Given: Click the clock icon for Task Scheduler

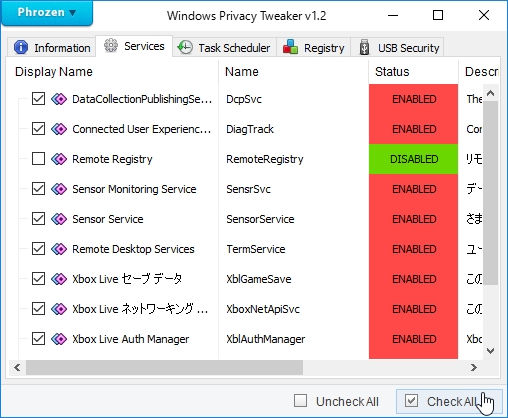Looking at the screenshot, I should [x=185, y=47].
